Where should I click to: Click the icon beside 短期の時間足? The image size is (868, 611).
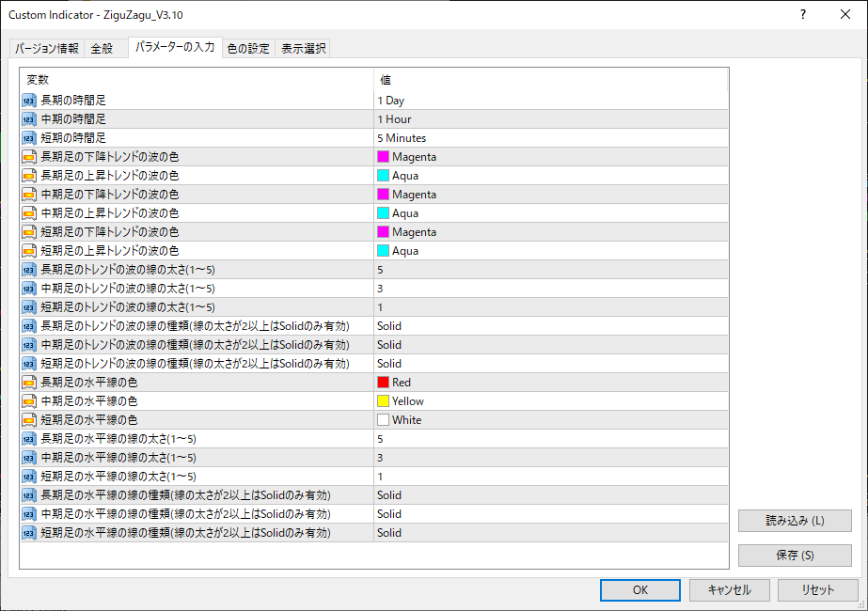29,138
